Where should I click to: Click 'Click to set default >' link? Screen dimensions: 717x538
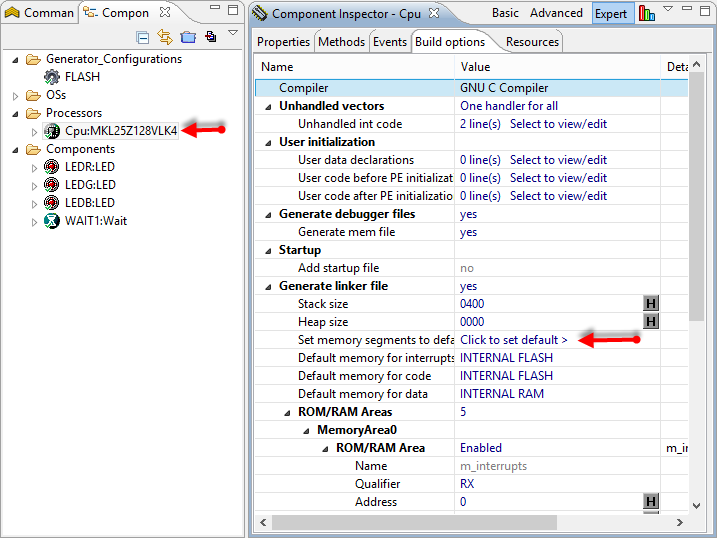click(x=514, y=340)
